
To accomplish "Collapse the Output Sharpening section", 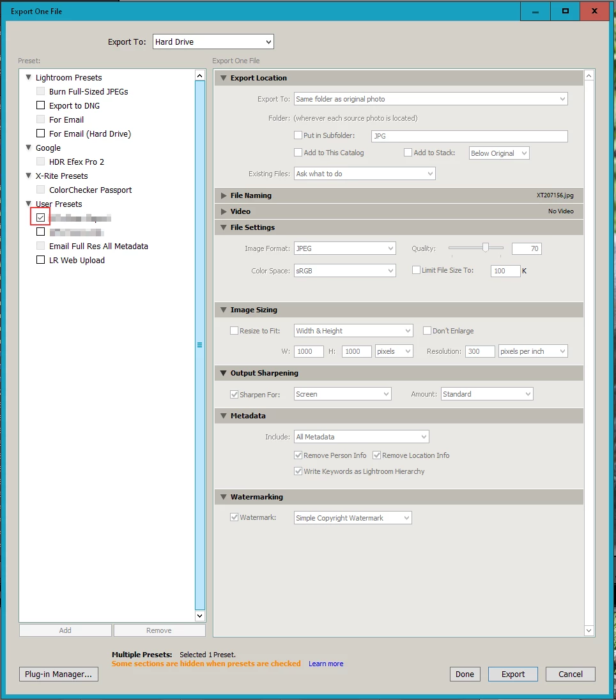I will pyautogui.click(x=224, y=373).
